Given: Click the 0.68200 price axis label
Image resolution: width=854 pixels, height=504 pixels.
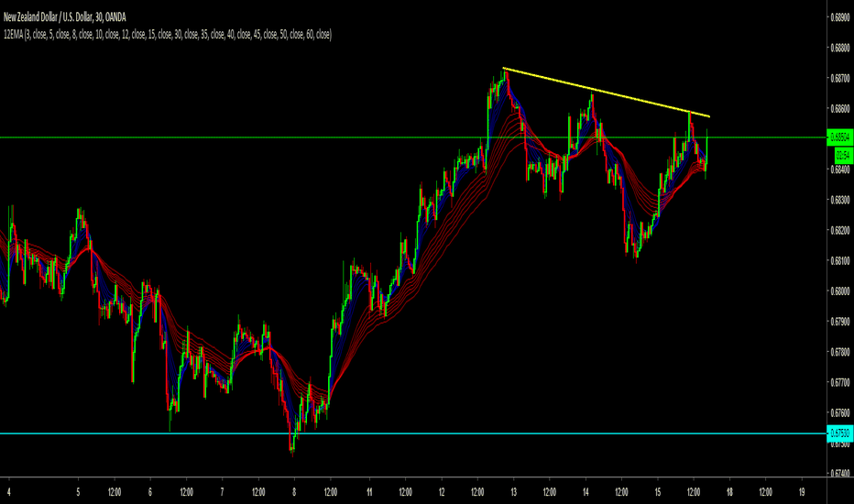Looking at the screenshot, I should 840,231.
